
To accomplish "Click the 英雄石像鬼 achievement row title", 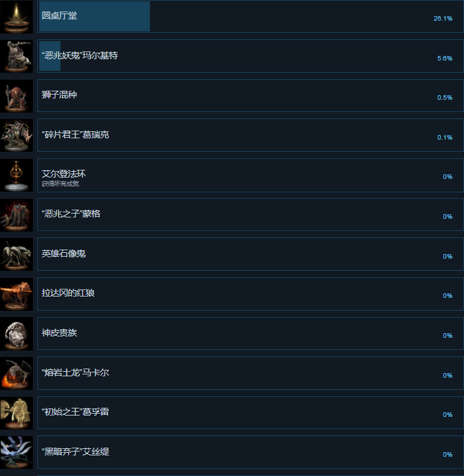I will pos(64,253).
